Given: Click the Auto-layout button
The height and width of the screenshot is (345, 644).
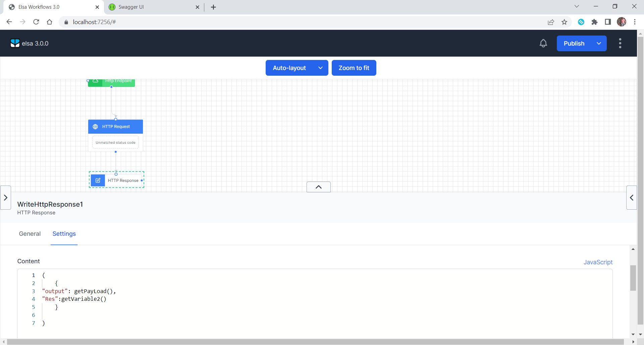Looking at the screenshot, I should tap(289, 68).
